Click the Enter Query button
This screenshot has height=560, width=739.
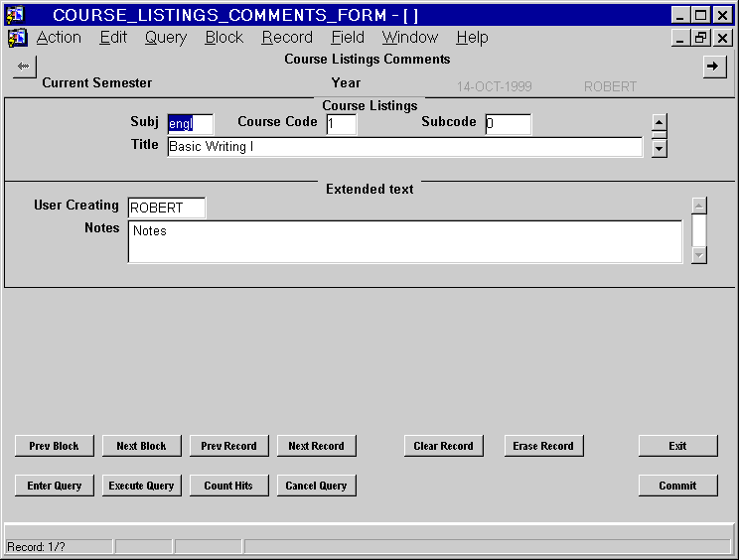tap(55, 486)
